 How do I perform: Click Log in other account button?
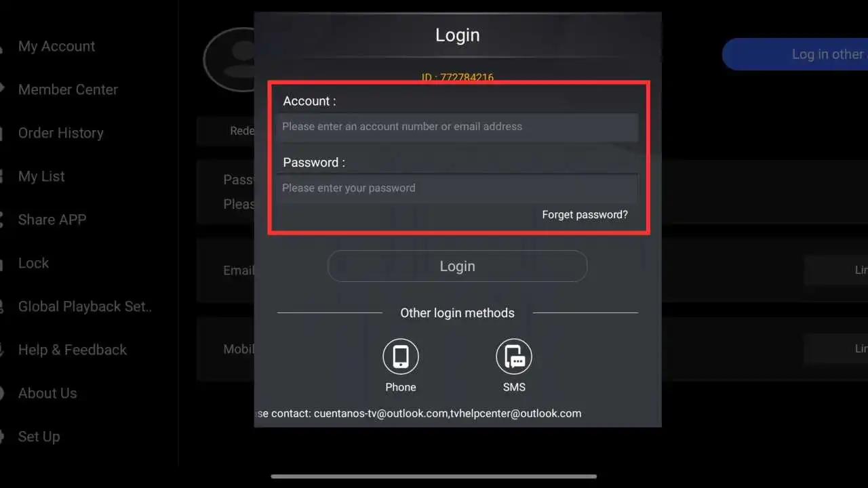[x=795, y=54]
